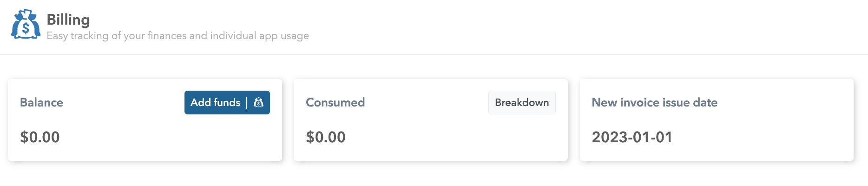The height and width of the screenshot is (186, 868).
Task: Click the vertical divider inside Add funds button
Action: (247, 103)
